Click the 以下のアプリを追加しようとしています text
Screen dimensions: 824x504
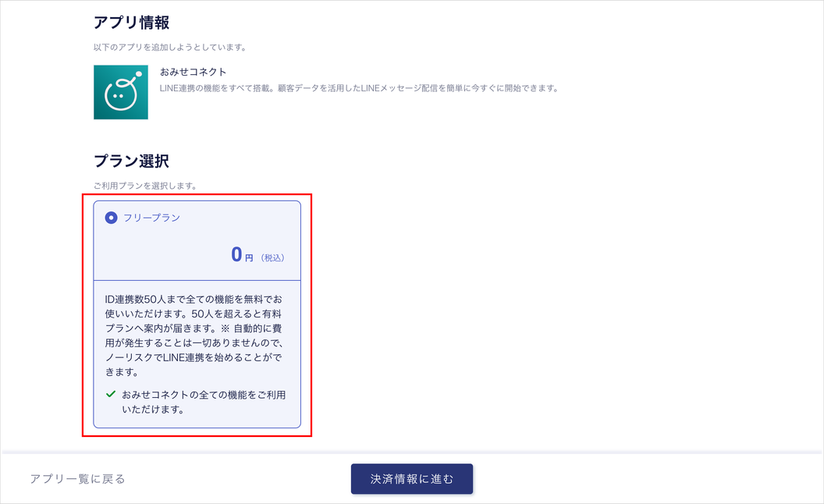(x=170, y=48)
